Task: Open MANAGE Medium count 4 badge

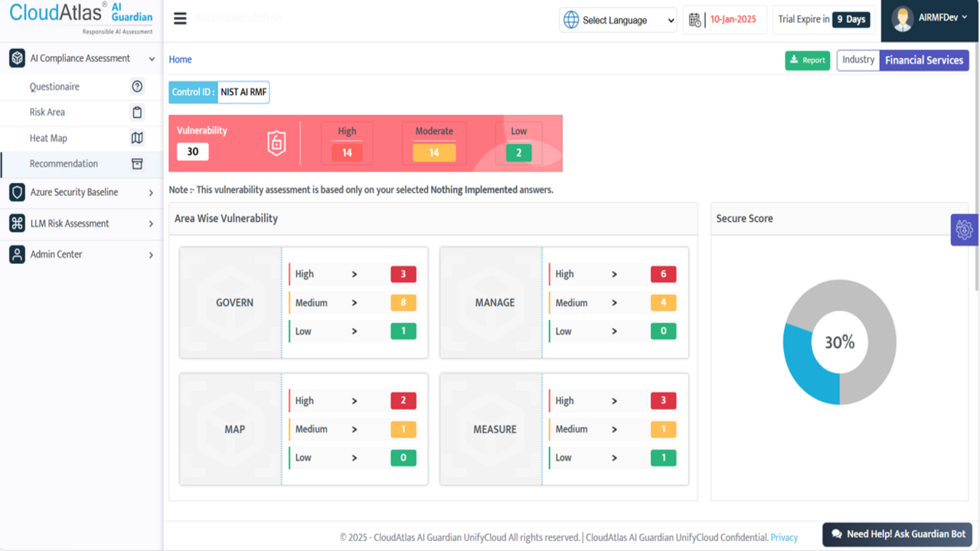Action: point(663,303)
